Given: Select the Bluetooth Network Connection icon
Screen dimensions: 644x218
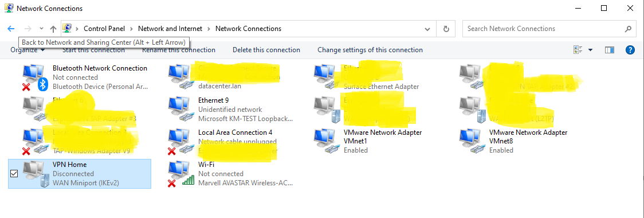Looking at the screenshot, I should click(35, 77).
